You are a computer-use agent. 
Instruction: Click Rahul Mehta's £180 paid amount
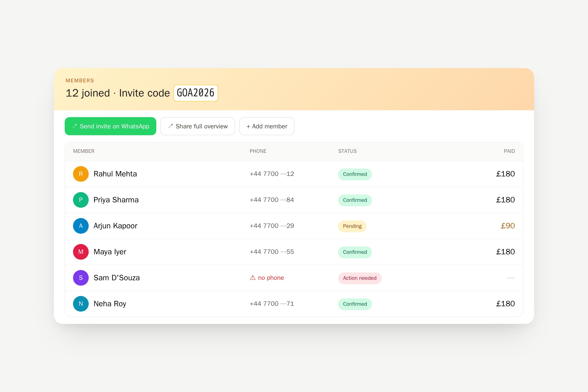point(505,174)
